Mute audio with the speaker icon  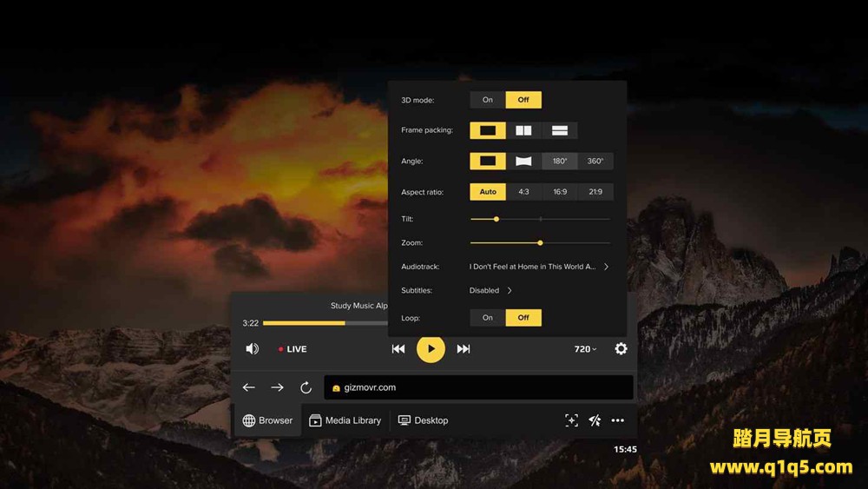click(x=252, y=349)
